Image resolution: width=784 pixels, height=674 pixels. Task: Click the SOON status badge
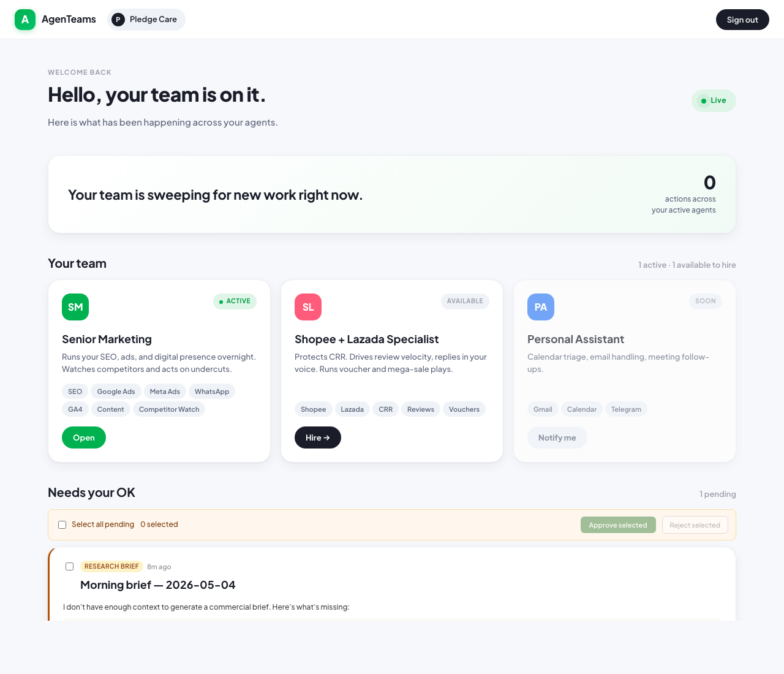point(706,301)
